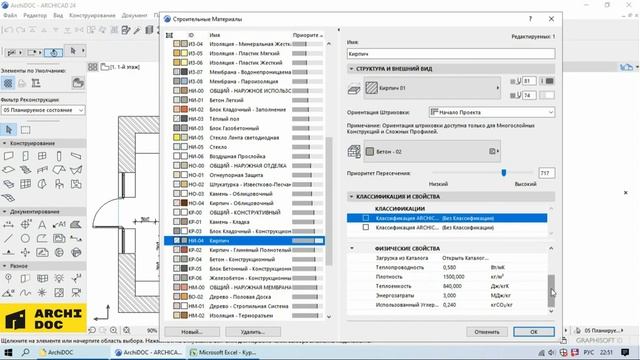The height and width of the screenshot is (360, 640).
Task: Open the Фильтр Реконструкции dropdown
Action: click(x=43, y=110)
